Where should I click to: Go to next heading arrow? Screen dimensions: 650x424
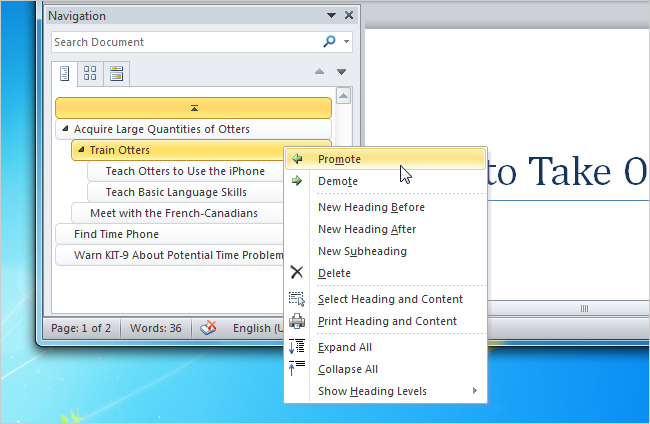(341, 72)
